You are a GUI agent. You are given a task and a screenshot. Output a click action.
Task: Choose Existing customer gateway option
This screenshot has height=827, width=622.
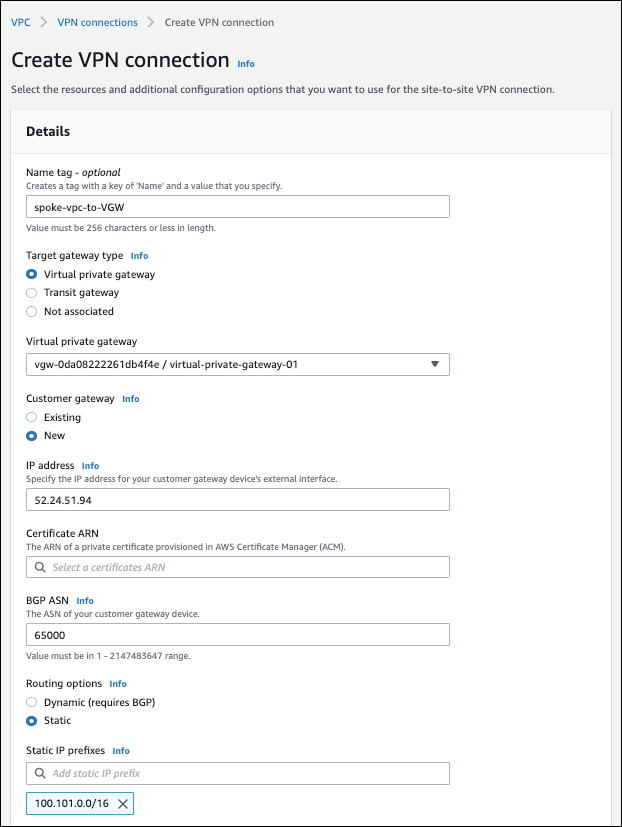tap(32, 417)
